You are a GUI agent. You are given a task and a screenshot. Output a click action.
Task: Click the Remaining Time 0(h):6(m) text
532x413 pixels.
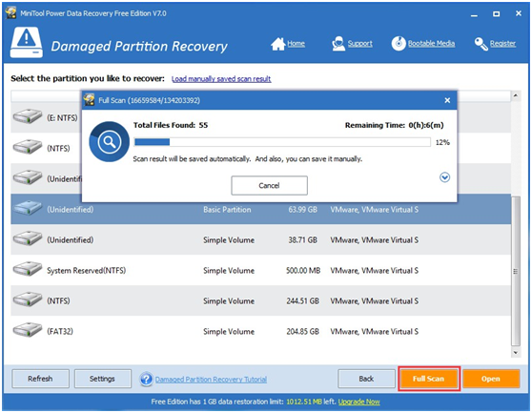395,125
